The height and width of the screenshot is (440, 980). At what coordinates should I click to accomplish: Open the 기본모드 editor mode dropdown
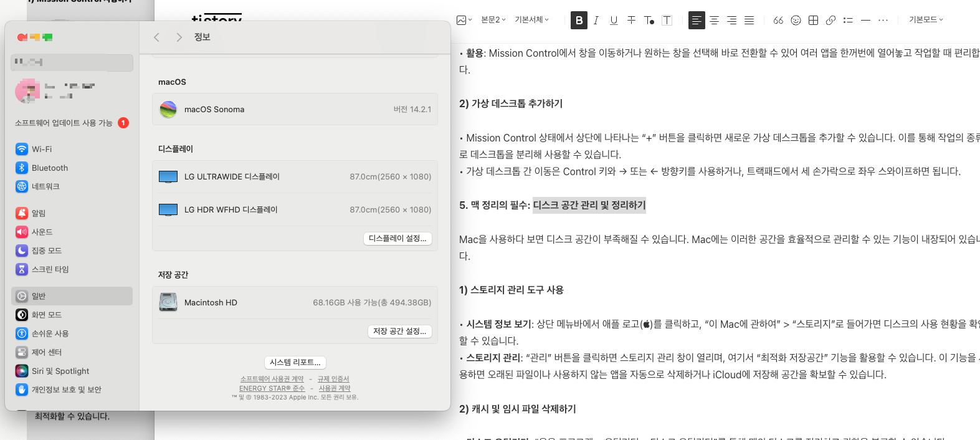point(926,20)
